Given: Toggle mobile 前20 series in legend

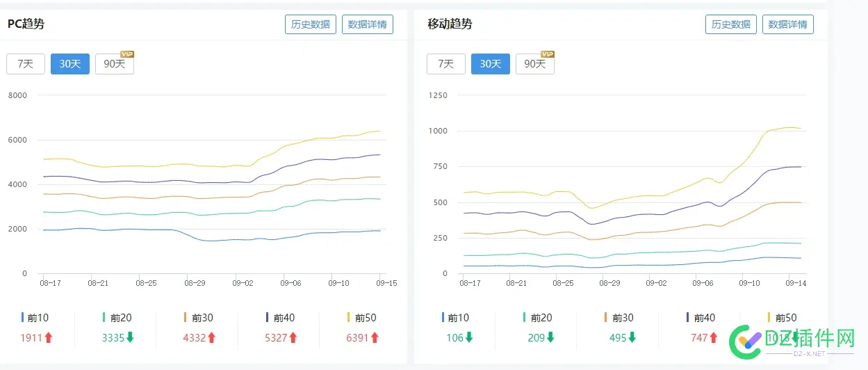Looking at the screenshot, I should tap(538, 318).
